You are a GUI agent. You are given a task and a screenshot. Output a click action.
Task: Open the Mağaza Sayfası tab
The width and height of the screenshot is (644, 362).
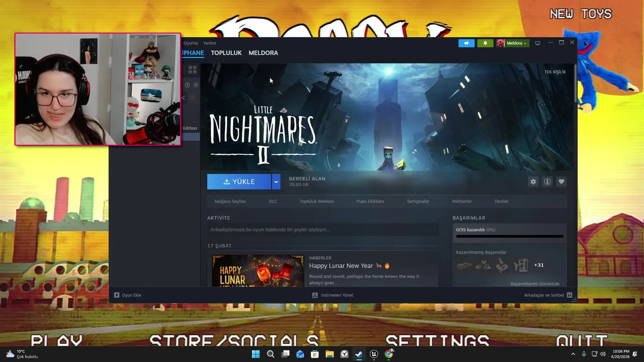pos(230,201)
